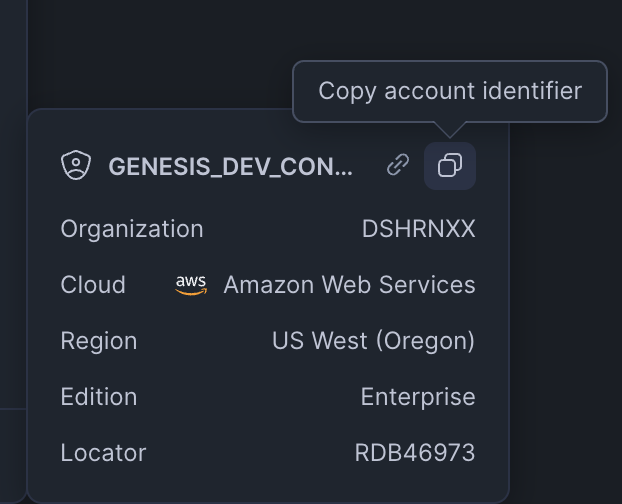Click the locator value RDB46973

[415, 453]
